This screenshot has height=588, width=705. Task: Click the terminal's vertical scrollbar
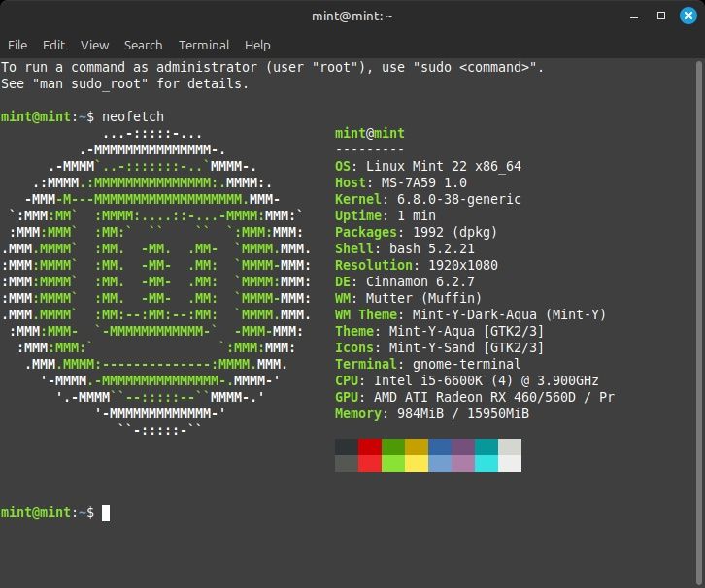point(699,323)
